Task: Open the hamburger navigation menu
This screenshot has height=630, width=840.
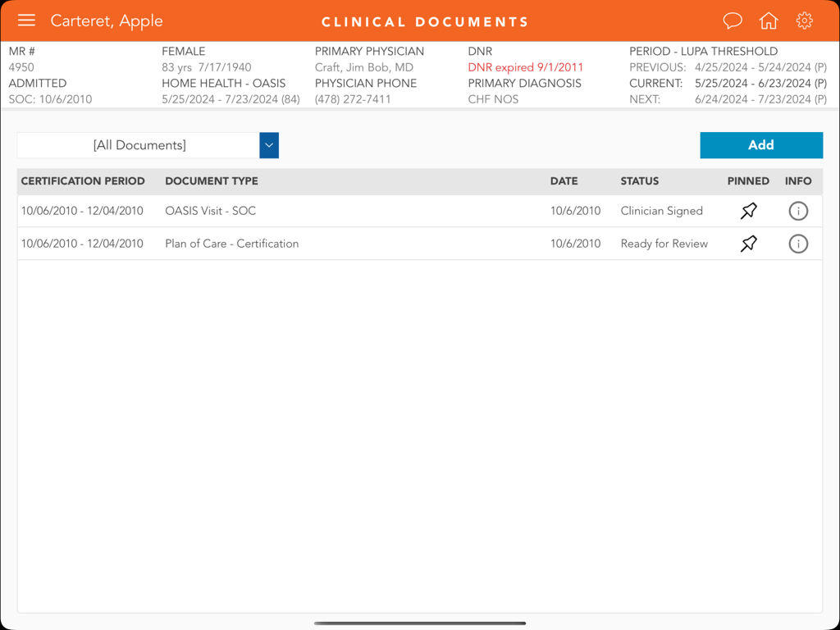Action: (26, 21)
